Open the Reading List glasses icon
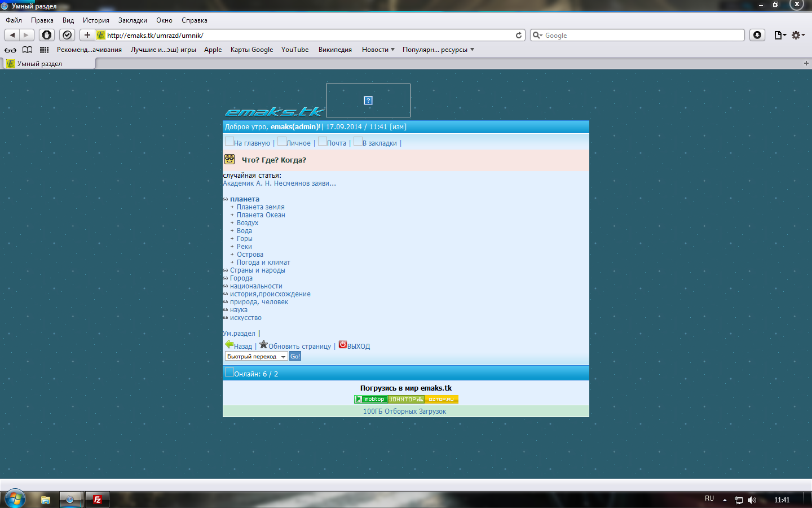Viewport: 812px width, 508px height. 10,50
